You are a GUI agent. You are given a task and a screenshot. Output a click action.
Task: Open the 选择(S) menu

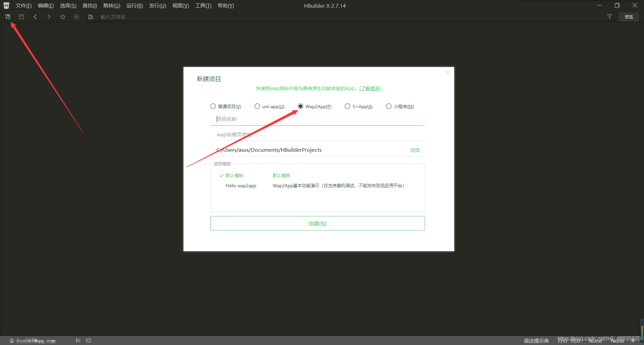(68, 6)
